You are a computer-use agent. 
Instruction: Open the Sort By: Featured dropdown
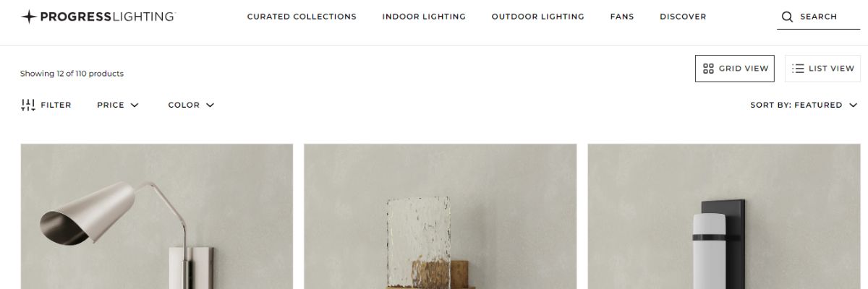click(x=804, y=105)
